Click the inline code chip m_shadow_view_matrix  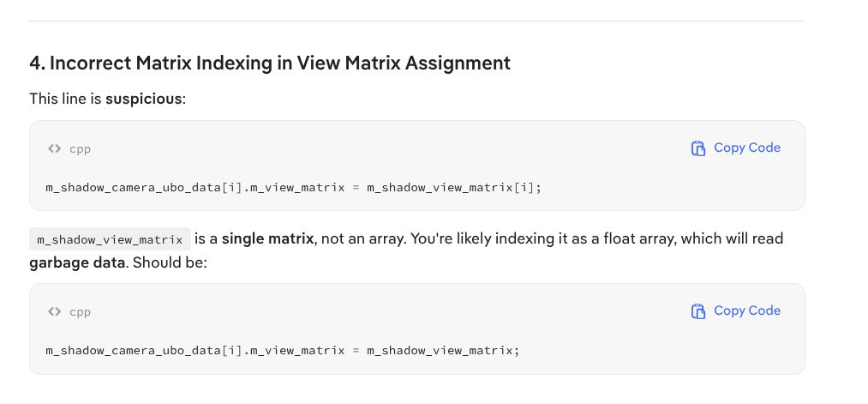tap(110, 239)
